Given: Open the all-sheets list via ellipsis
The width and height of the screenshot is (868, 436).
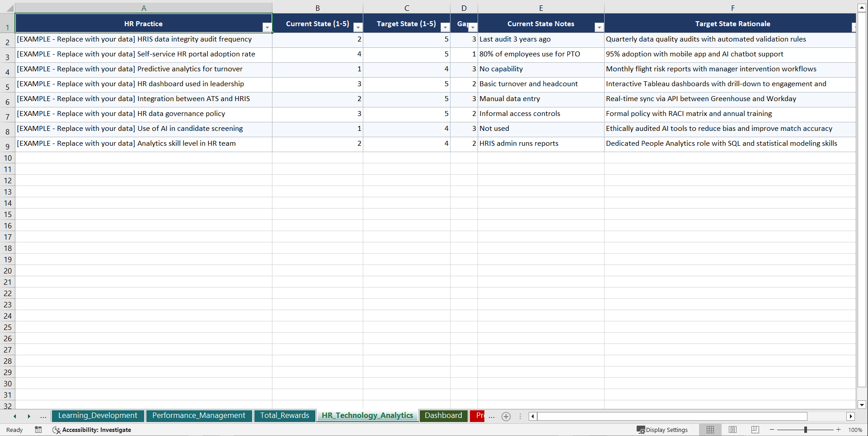Looking at the screenshot, I should click(x=43, y=416).
